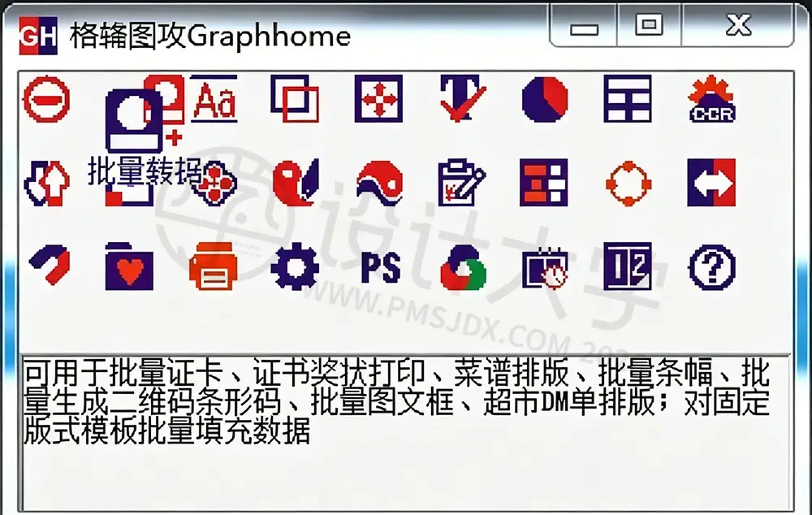The height and width of the screenshot is (515, 812).
Task: Close the Graphhome window
Action: pos(738,26)
